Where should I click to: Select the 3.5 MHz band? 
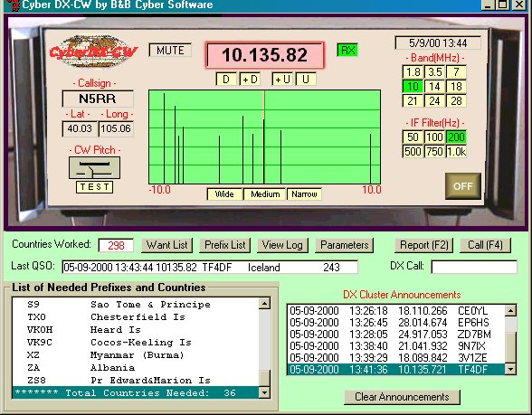point(434,72)
